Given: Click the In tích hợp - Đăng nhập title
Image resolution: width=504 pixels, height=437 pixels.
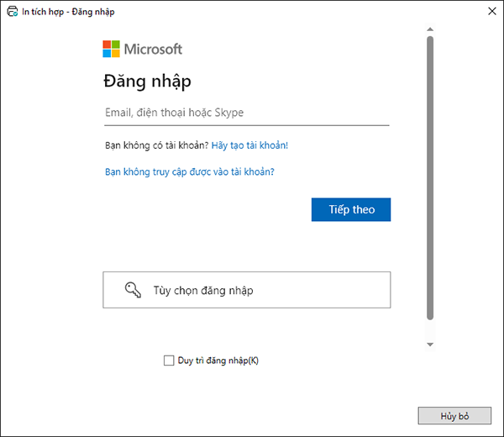Looking at the screenshot, I should pos(68,12).
